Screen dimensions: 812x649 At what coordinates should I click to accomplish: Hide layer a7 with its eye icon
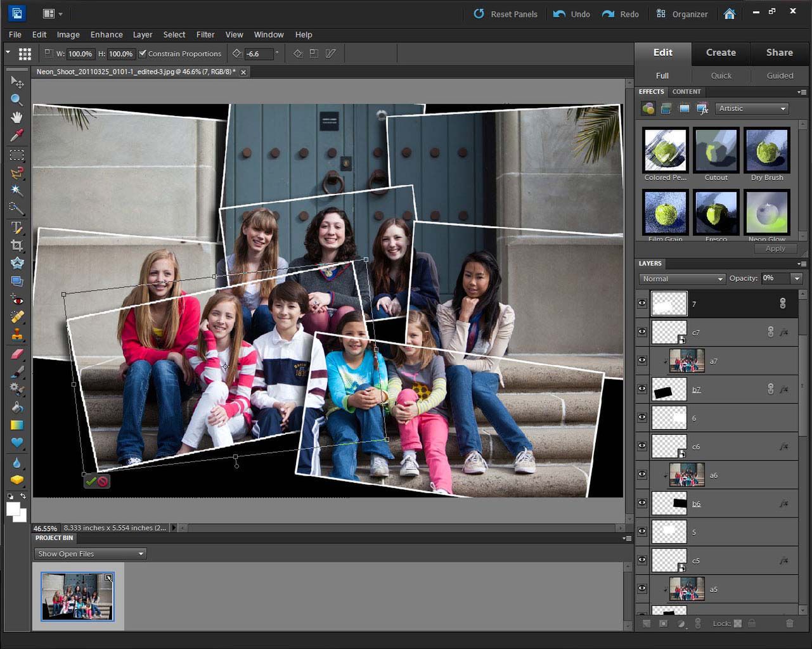(642, 361)
